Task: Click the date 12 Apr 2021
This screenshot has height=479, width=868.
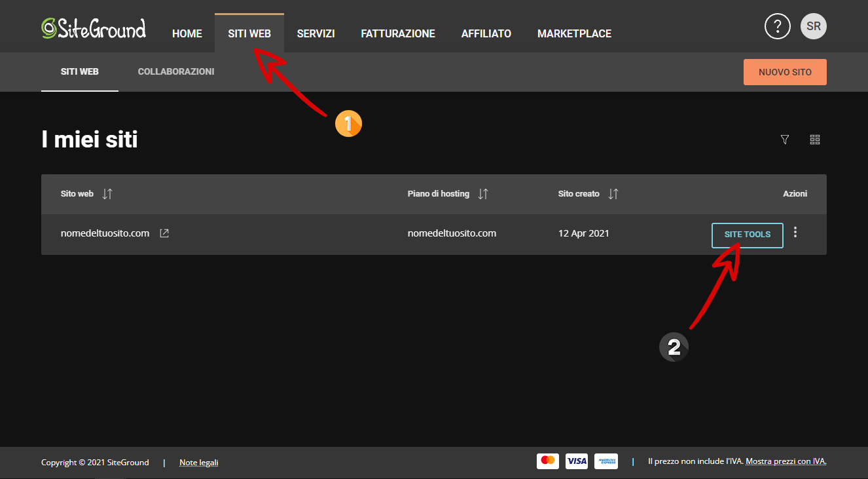Action: click(584, 233)
